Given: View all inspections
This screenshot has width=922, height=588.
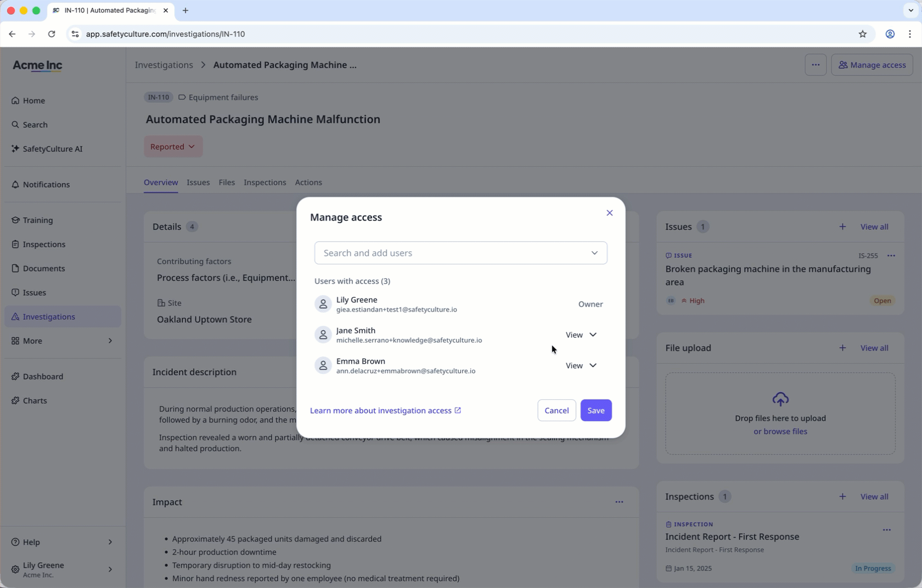Looking at the screenshot, I should [x=874, y=496].
